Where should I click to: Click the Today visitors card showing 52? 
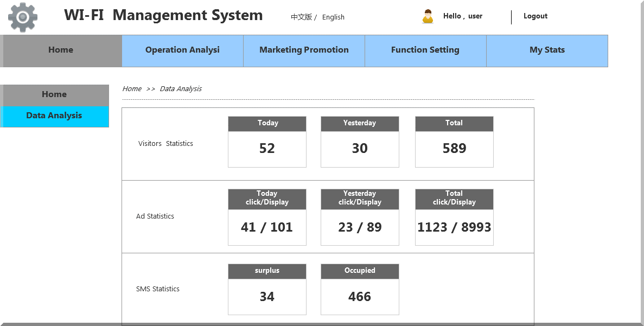(267, 142)
